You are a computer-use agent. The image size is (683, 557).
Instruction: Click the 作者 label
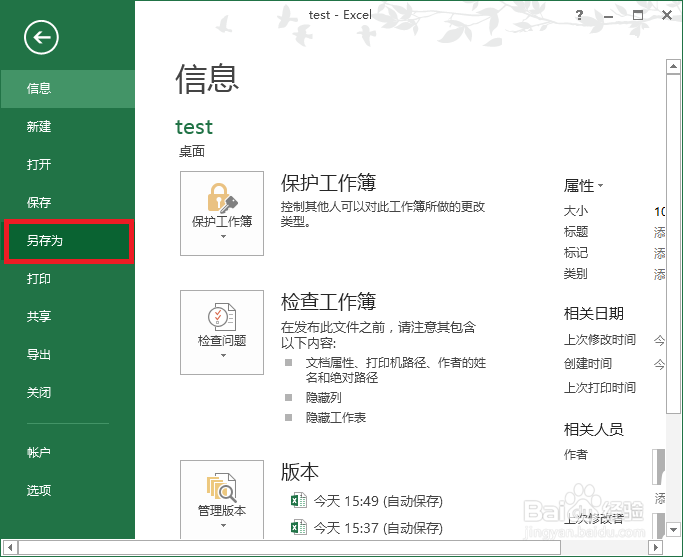tap(576, 455)
